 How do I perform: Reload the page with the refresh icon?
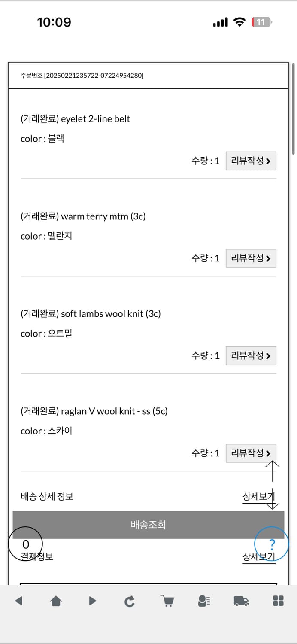(130, 601)
